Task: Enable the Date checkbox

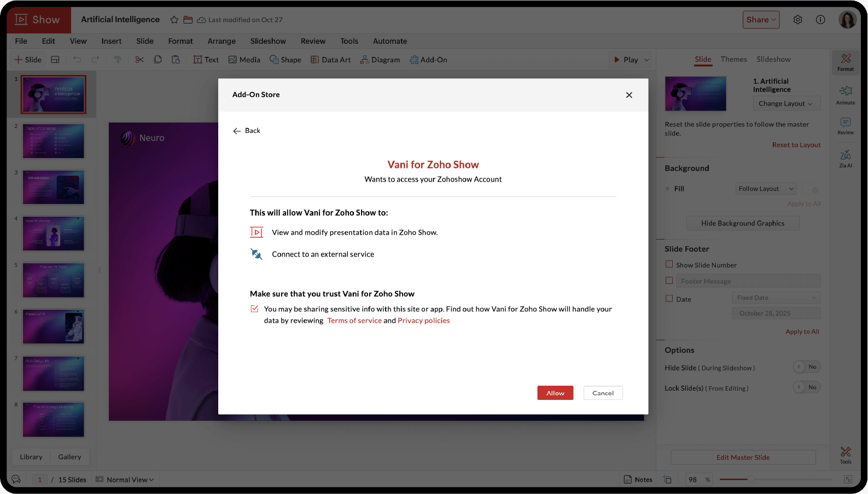Action: click(x=669, y=299)
